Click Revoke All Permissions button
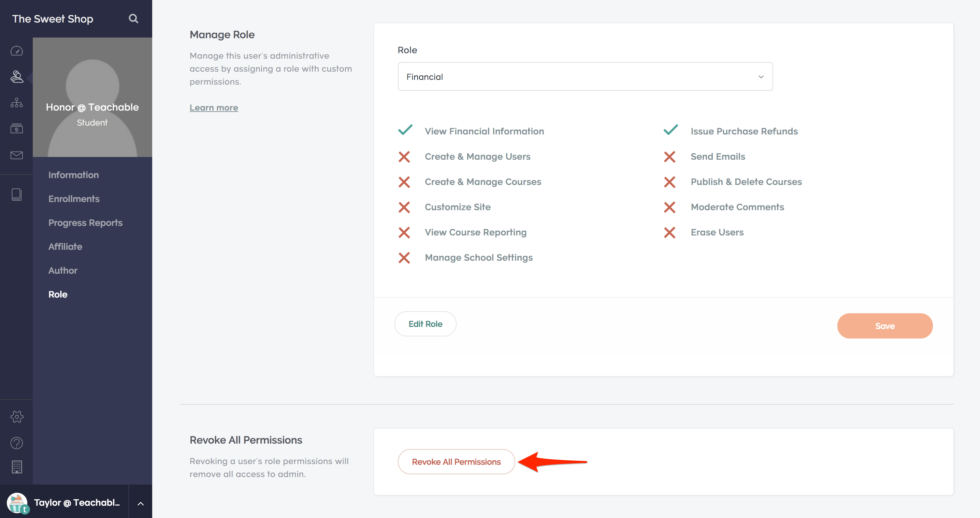 click(x=456, y=462)
